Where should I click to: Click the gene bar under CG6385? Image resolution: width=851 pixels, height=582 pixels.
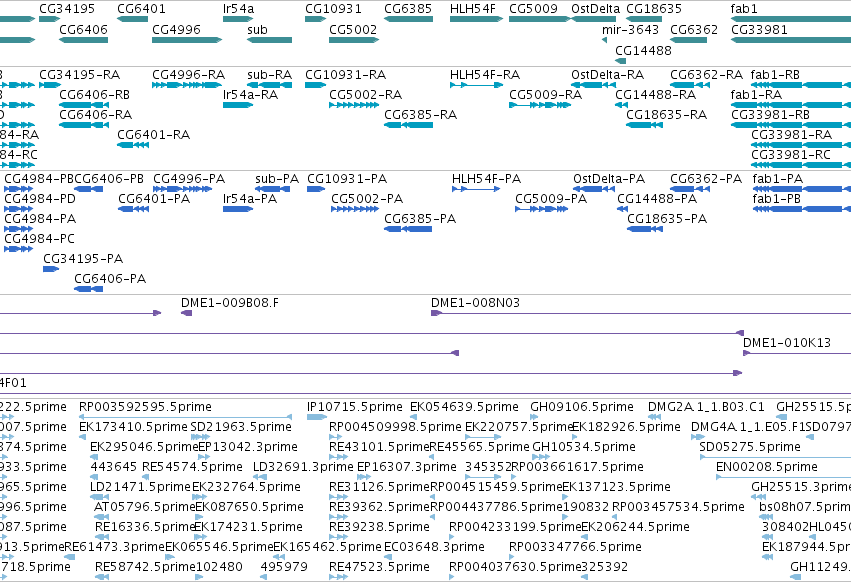coord(408,19)
